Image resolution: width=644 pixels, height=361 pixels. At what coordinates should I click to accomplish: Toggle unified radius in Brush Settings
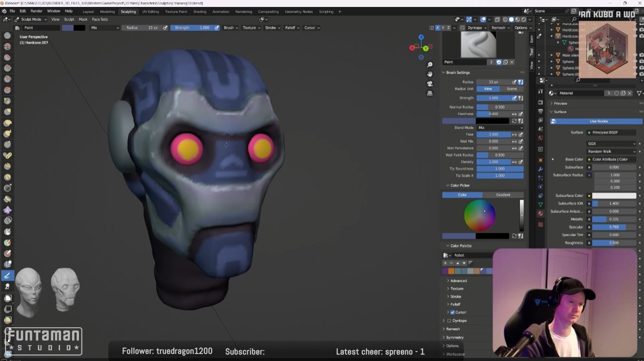tap(521, 82)
